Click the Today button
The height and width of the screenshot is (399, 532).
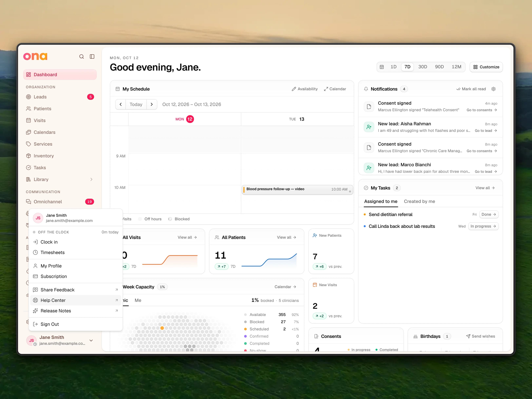click(136, 104)
